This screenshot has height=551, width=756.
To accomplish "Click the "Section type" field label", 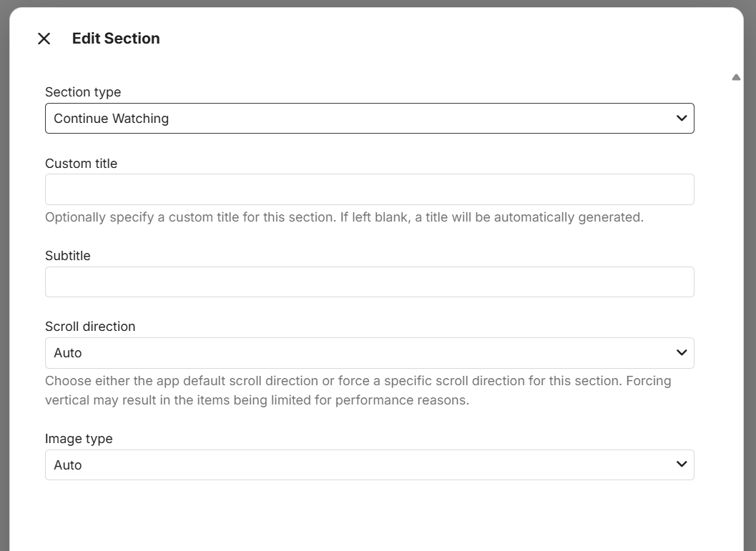I will click(x=83, y=92).
